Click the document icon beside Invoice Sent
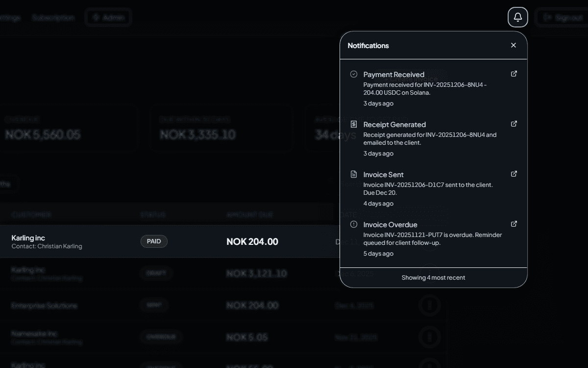 click(x=353, y=174)
